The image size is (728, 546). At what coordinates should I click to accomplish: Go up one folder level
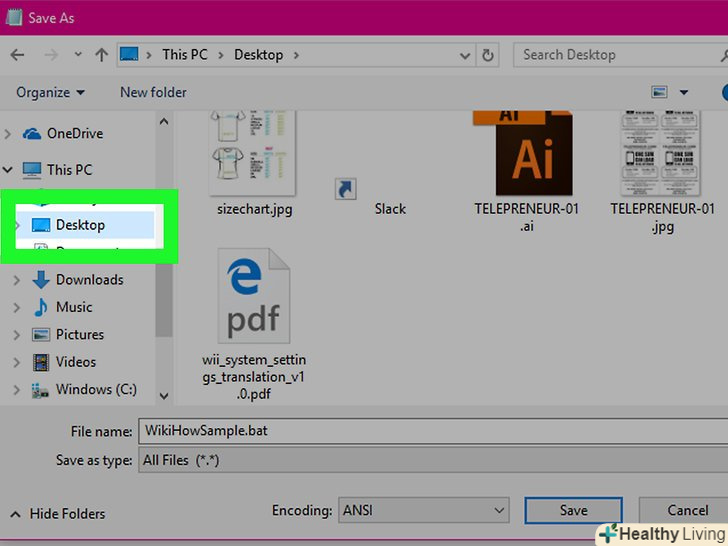tap(101, 55)
